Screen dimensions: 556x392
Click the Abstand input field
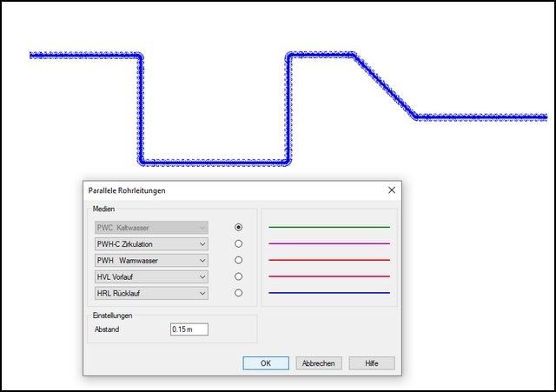pos(189,329)
